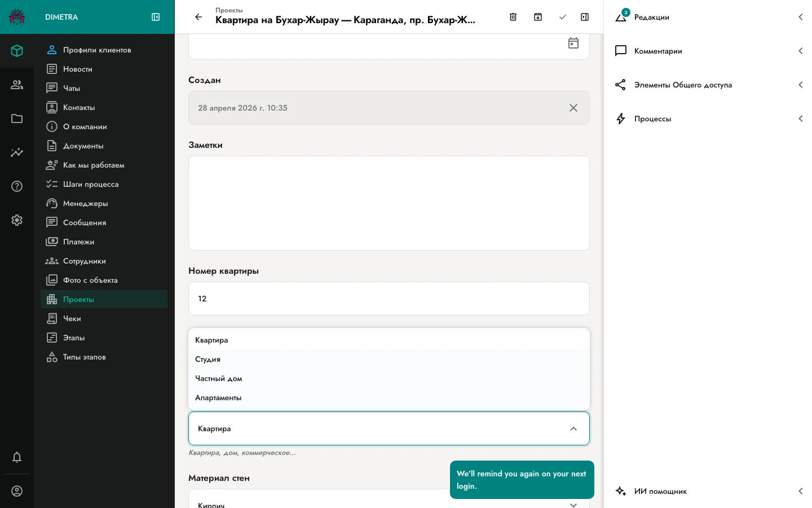Viewport: 812px width, 508px height.
Task: Open the user account icon
Action: (x=17, y=491)
